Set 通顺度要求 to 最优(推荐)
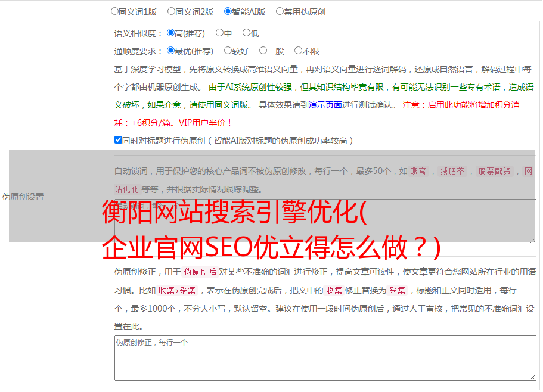The image size is (543, 392). tap(170, 51)
